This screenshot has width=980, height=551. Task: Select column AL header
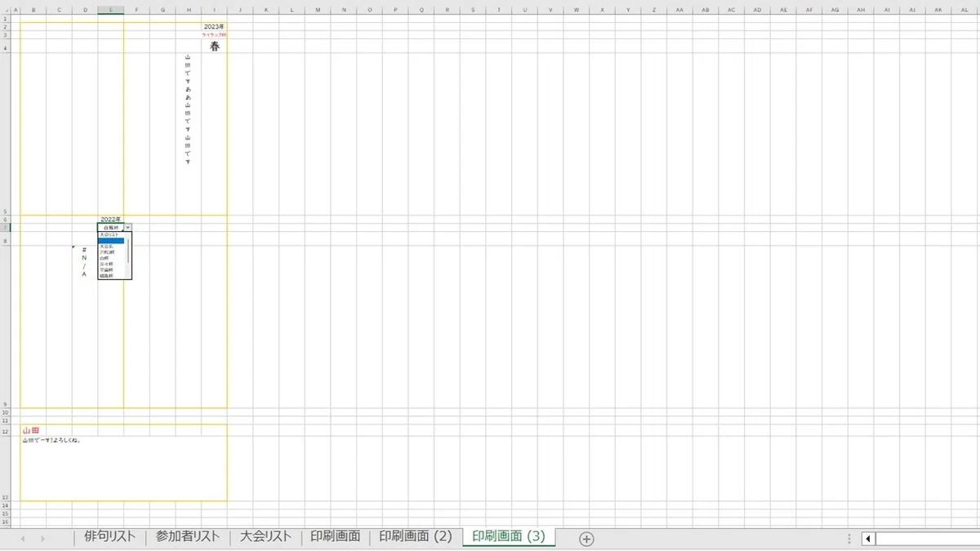[964, 10]
